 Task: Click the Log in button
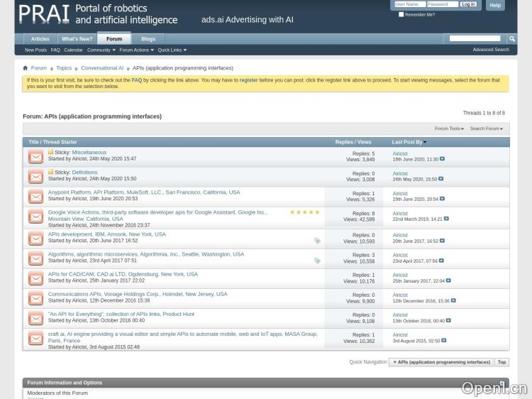click(468, 4)
